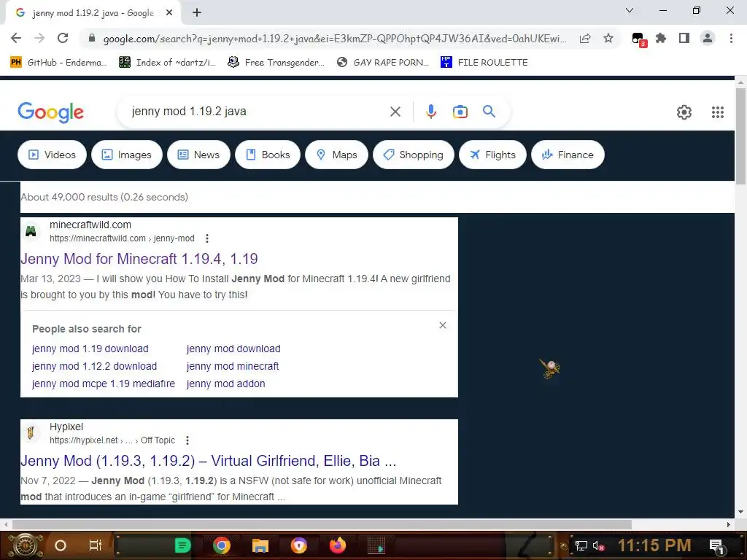Open the Chrome profile avatar
Viewport: 747px width, 560px height.
click(x=708, y=38)
